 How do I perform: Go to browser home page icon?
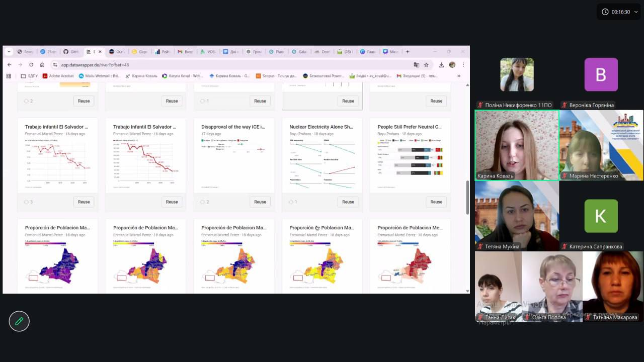click(42, 65)
